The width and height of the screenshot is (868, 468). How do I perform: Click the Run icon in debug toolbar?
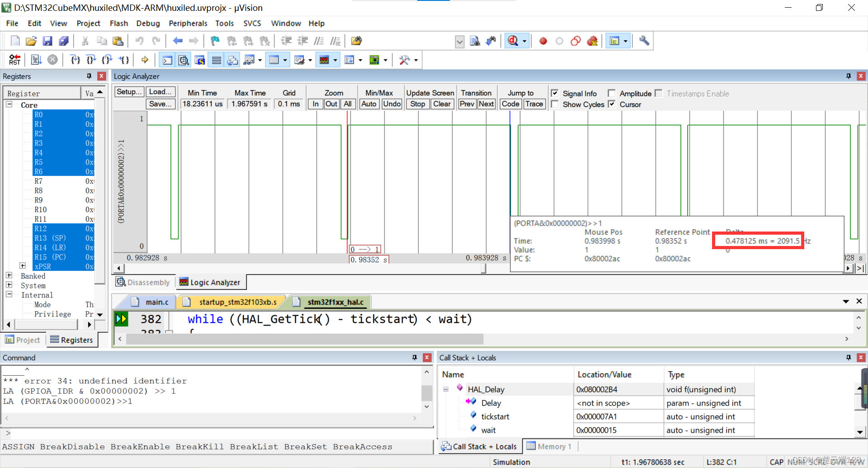36,60
